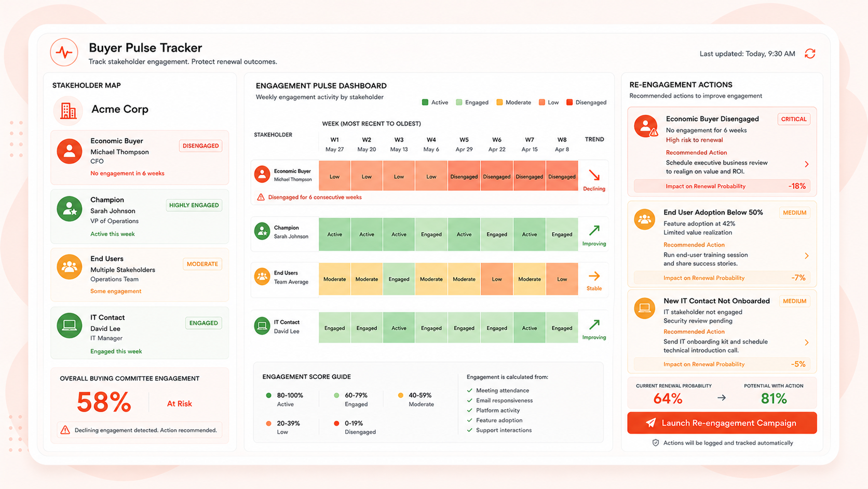The image size is (868, 489).
Task: Select Sarah Johnson's champion avatar in Stakeholder Map
Action: [70, 209]
